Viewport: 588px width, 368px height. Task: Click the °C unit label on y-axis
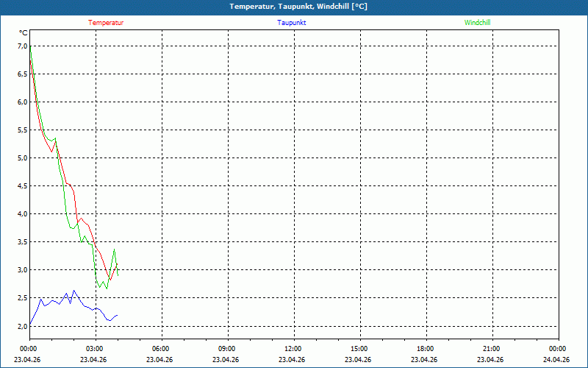(24, 33)
